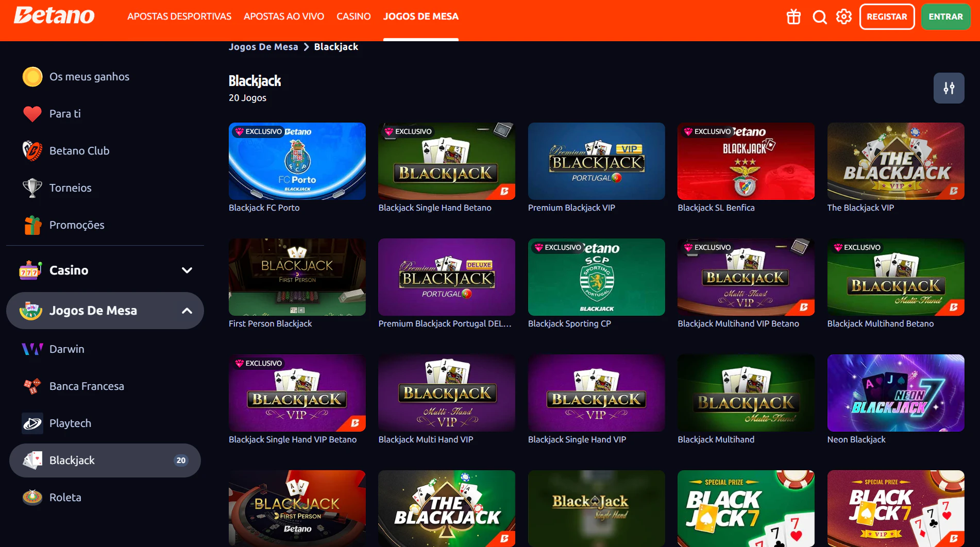980x547 pixels.
Task: Open Black Jack 7 VIP special prize thumbnail
Action: coord(896,508)
